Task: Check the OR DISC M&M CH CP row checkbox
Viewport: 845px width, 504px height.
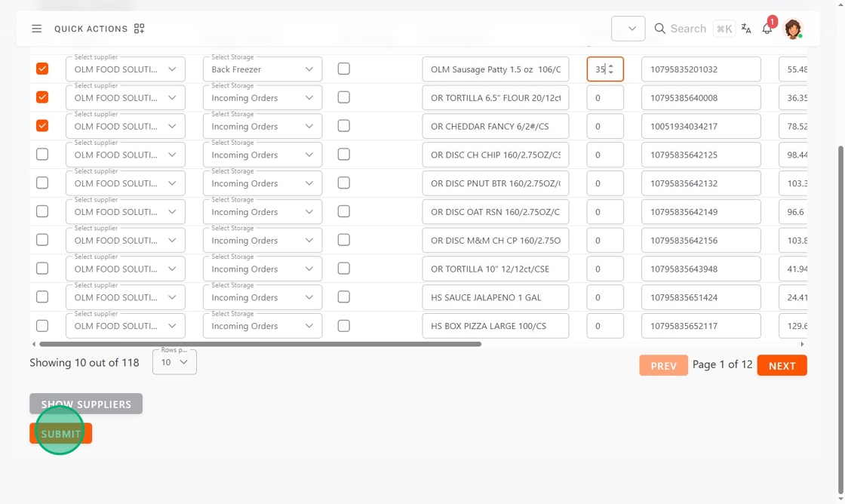Action: 42,240
